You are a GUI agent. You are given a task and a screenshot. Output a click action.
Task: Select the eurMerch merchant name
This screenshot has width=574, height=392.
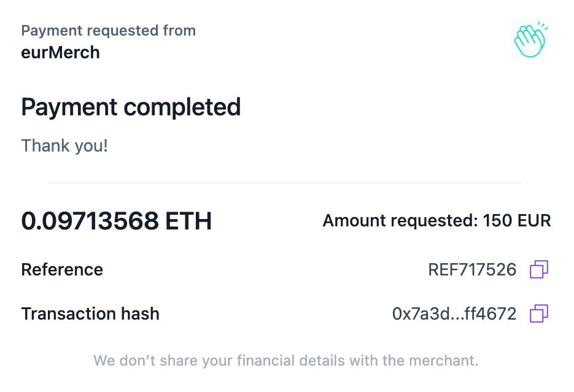click(x=60, y=52)
